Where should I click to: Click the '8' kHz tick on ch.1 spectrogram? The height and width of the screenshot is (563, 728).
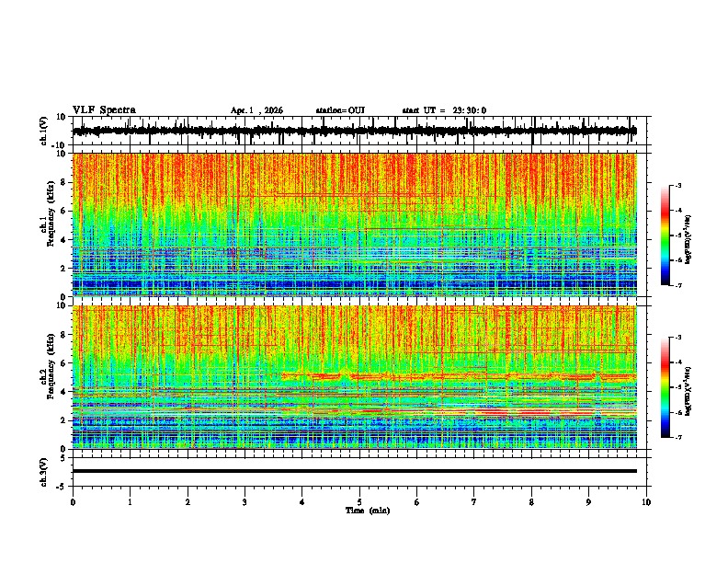(64, 182)
